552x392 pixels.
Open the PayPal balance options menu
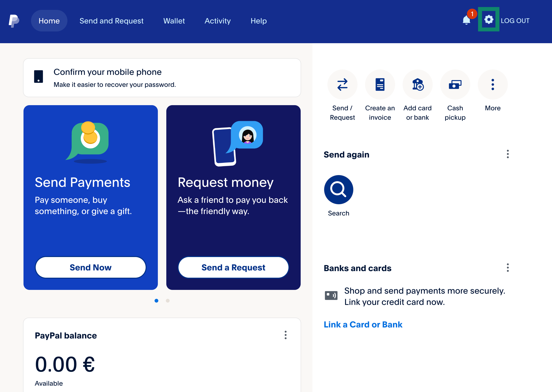[286, 335]
